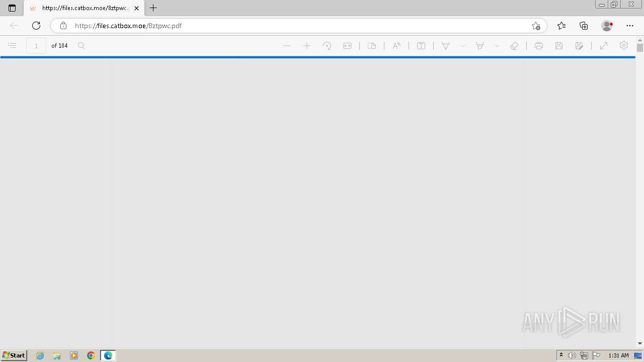Click the address bar URL
Screen dimensions: 644x362
pos(128,26)
